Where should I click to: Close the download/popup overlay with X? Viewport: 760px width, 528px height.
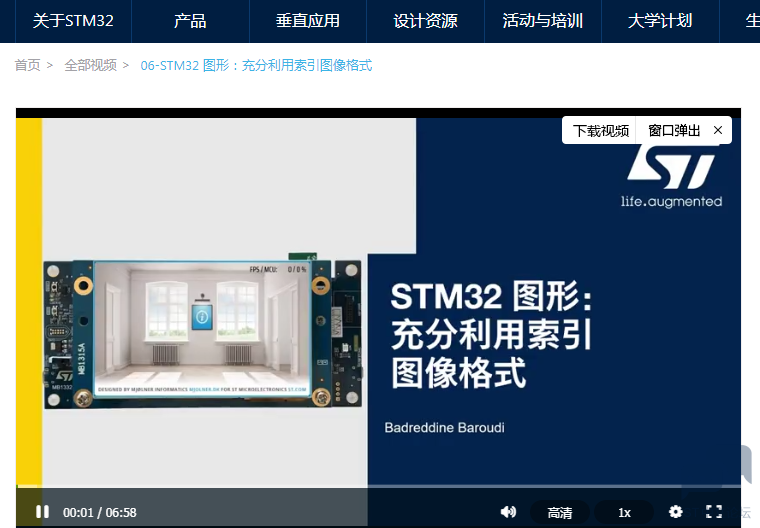[718, 130]
